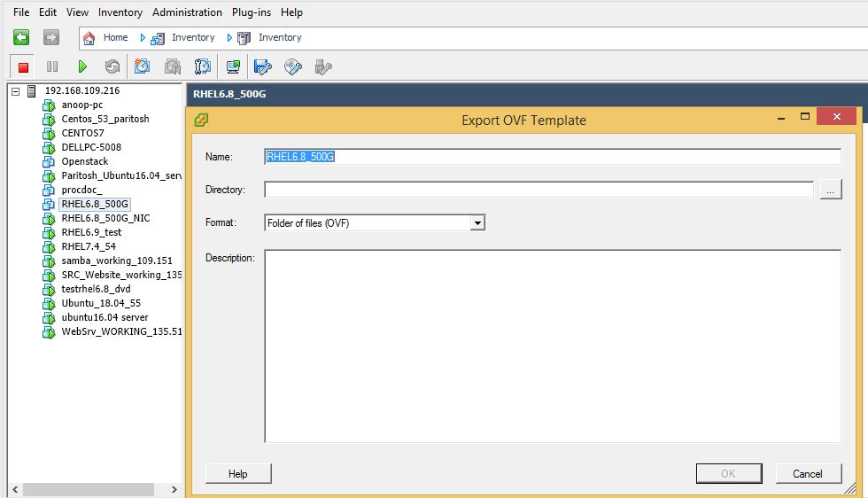Select the SRC_Website_working VM
The width and height of the screenshot is (868, 498).
[x=121, y=275]
